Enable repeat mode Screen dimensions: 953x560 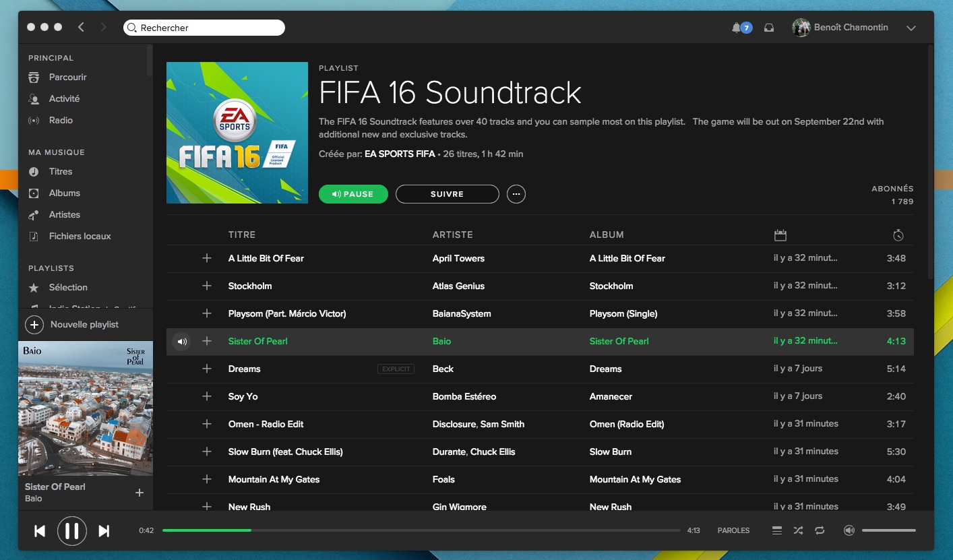[x=820, y=530]
